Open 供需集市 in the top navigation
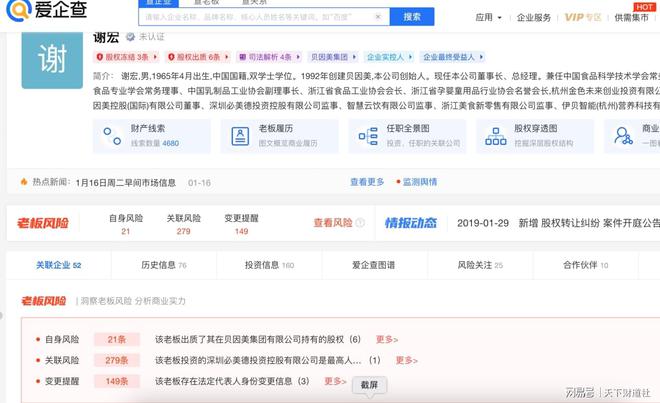This screenshot has height=403, width=660. (631, 17)
